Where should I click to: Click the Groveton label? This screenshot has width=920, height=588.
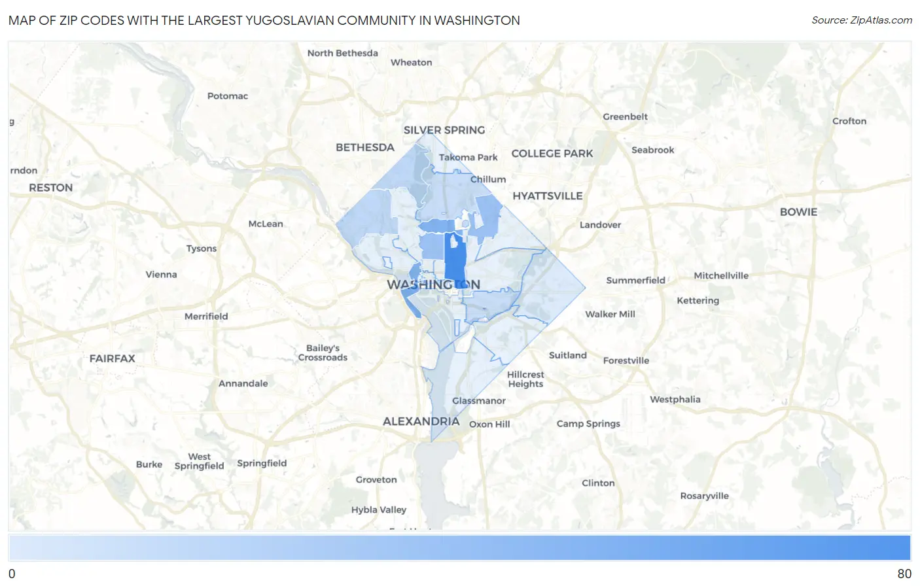coord(376,480)
